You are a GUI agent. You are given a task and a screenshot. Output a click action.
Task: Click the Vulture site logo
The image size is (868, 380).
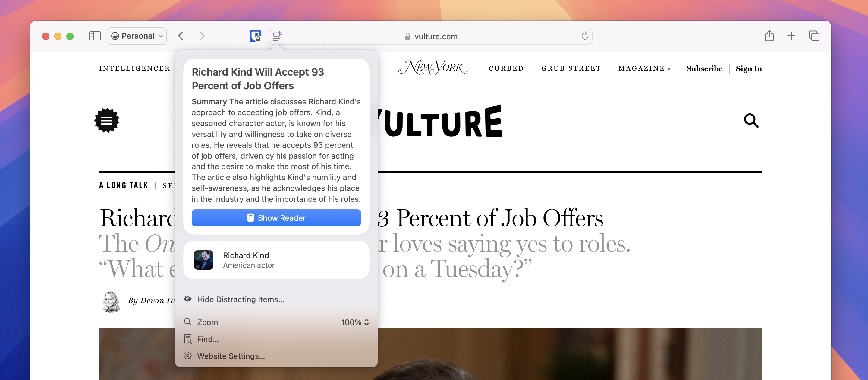440,121
